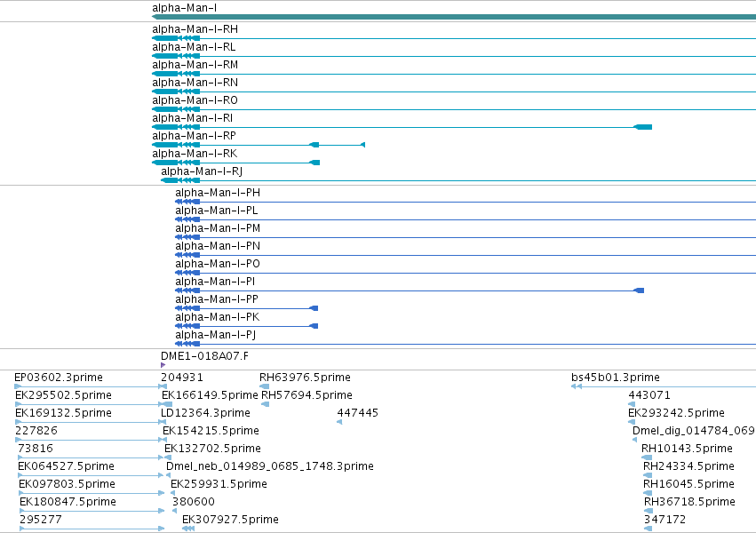Select the alpha-Man-I gene label
This screenshot has height=533, width=756.
click(184, 8)
